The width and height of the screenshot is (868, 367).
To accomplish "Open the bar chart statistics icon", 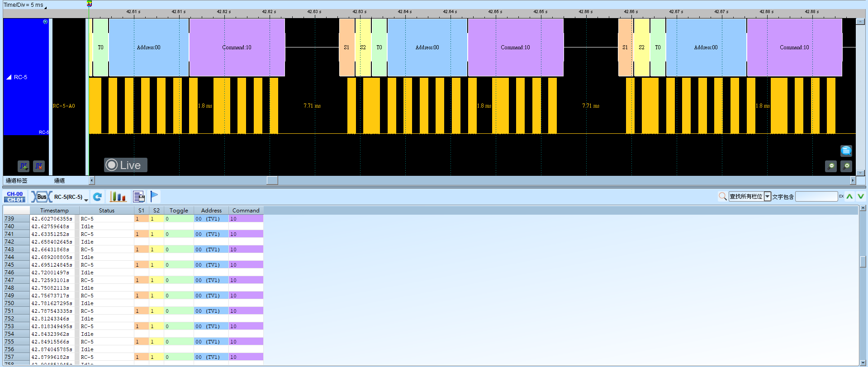I will pyautogui.click(x=118, y=197).
